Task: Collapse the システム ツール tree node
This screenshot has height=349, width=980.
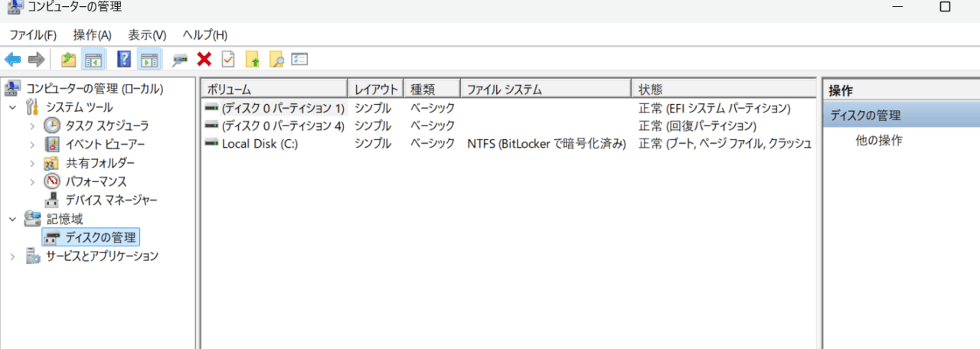Action: click(x=13, y=107)
